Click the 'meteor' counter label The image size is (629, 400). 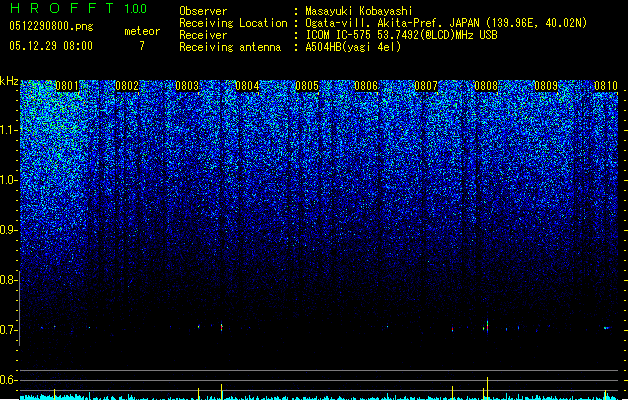[142, 31]
